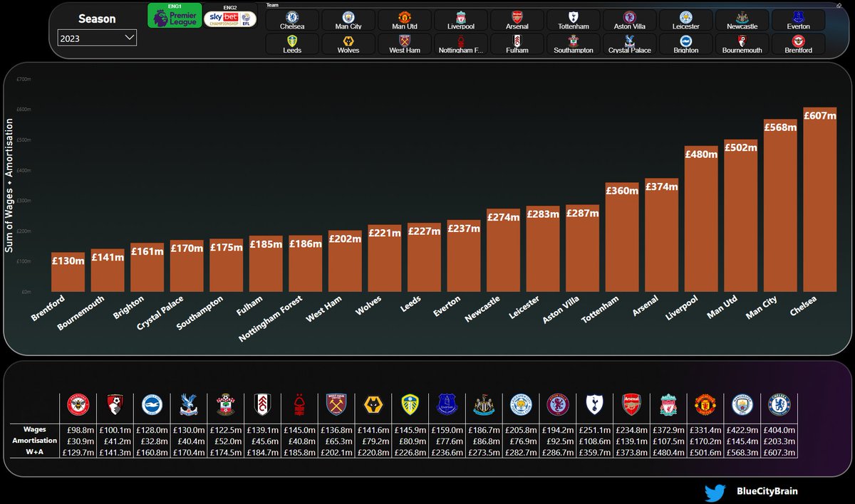Image resolution: width=855 pixels, height=504 pixels.
Task: Filter by Nottingham F... in team slicer
Action: [x=461, y=44]
